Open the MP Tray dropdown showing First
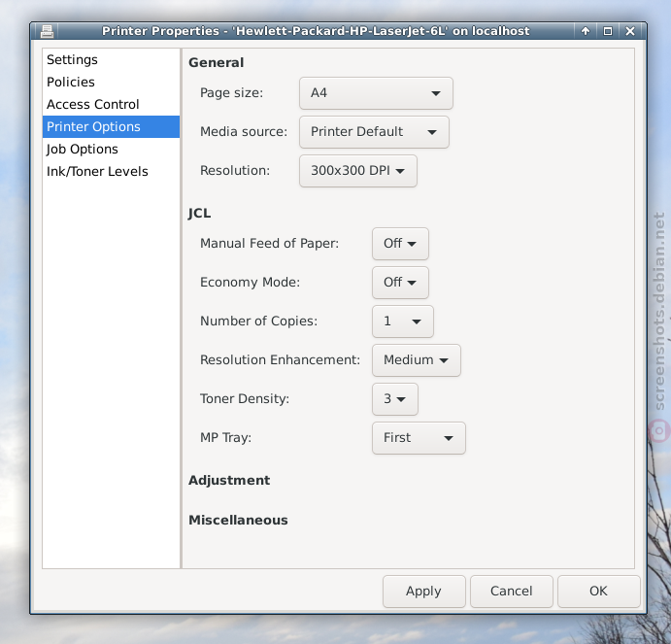The width and height of the screenshot is (671, 644). click(419, 438)
